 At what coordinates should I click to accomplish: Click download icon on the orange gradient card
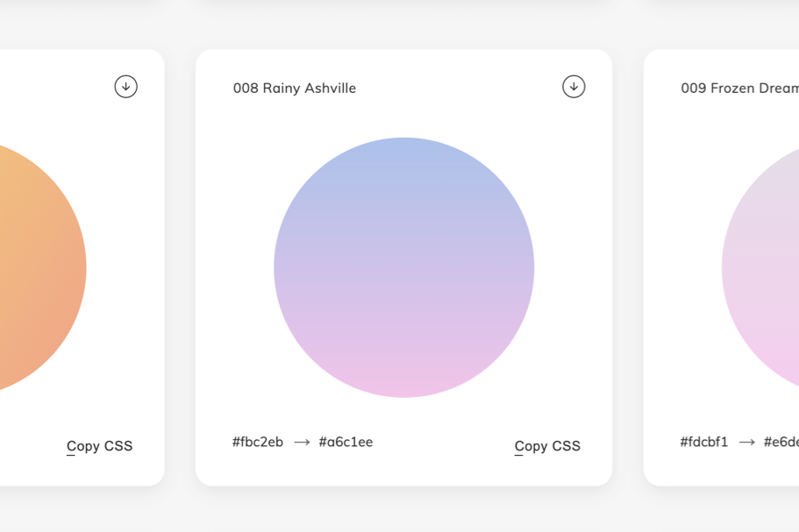pos(126,87)
